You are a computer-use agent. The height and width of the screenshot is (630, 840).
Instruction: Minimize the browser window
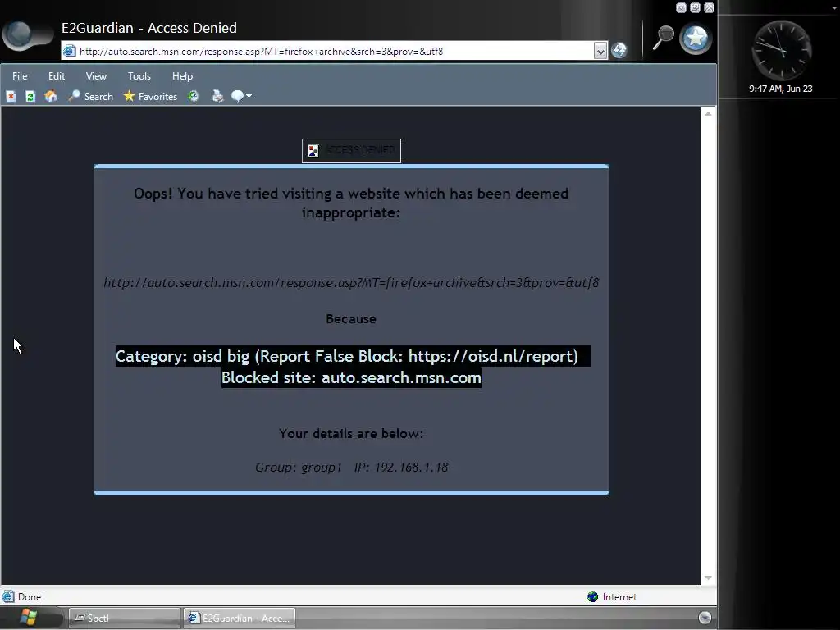[681, 7]
